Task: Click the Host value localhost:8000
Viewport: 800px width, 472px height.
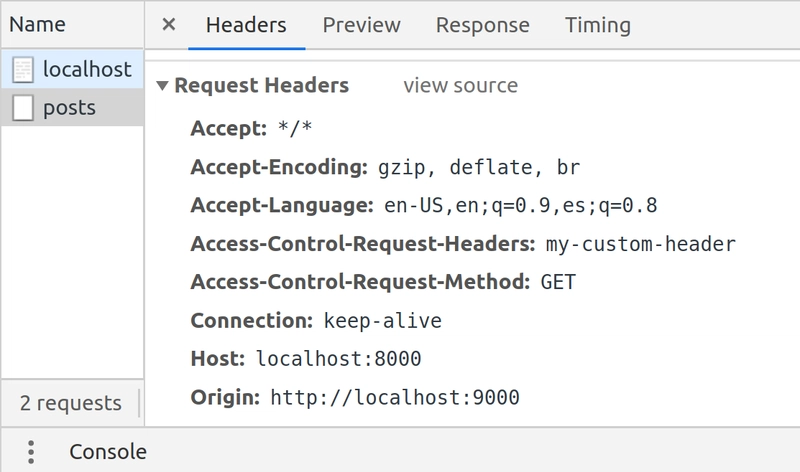Action: 338,359
